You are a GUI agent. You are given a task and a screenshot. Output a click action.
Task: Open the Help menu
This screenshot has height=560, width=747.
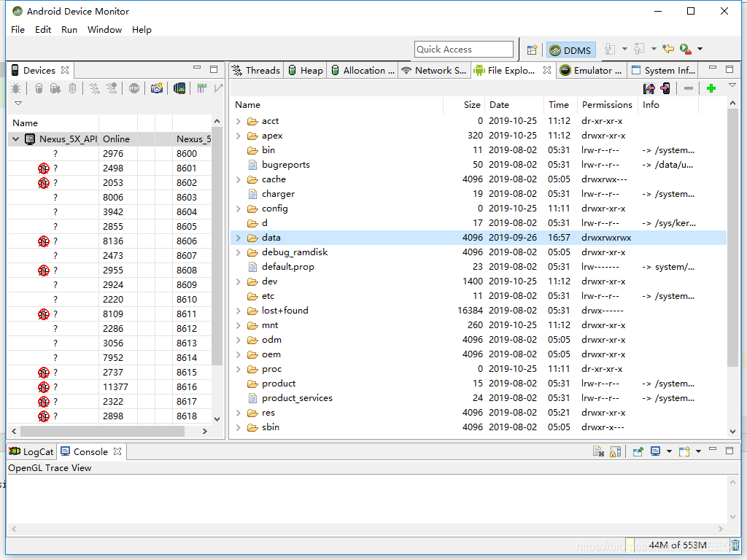pos(142,29)
